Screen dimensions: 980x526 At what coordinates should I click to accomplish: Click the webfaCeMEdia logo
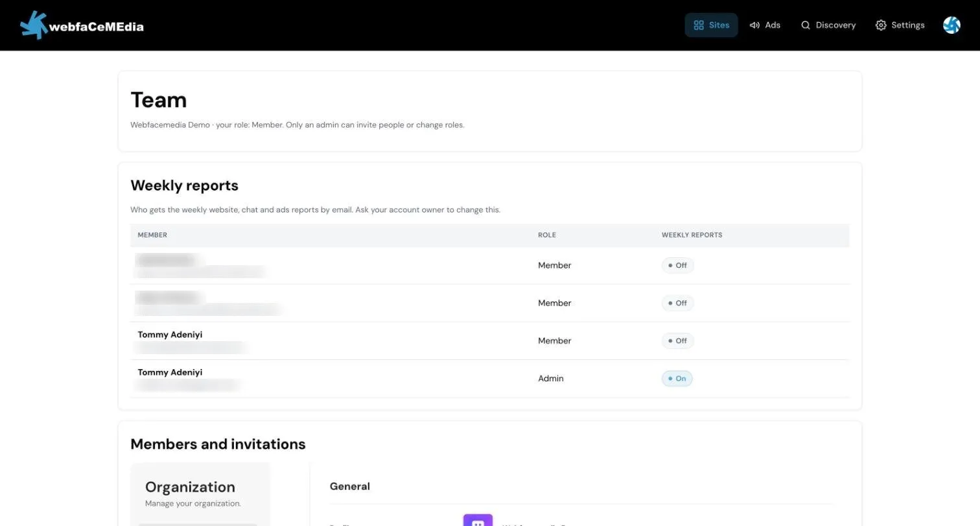pos(82,25)
